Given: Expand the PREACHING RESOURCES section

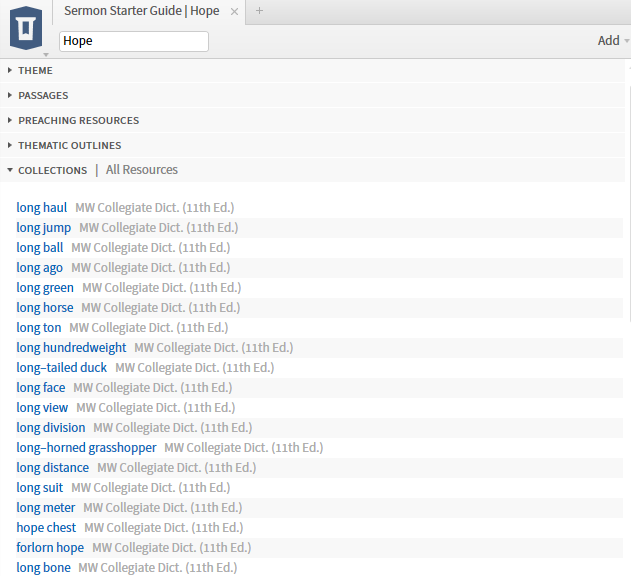Looking at the screenshot, I should pyautogui.click(x=78, y=120).
